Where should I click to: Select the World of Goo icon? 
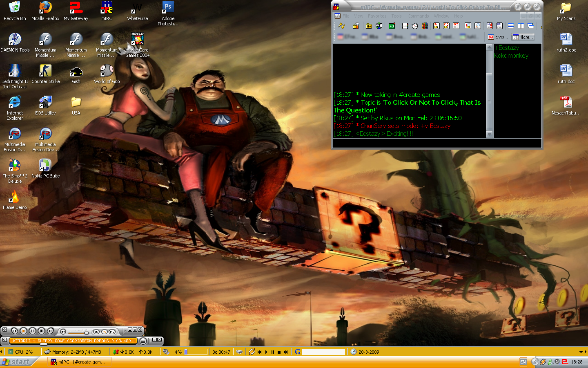(x=107, y=74)
